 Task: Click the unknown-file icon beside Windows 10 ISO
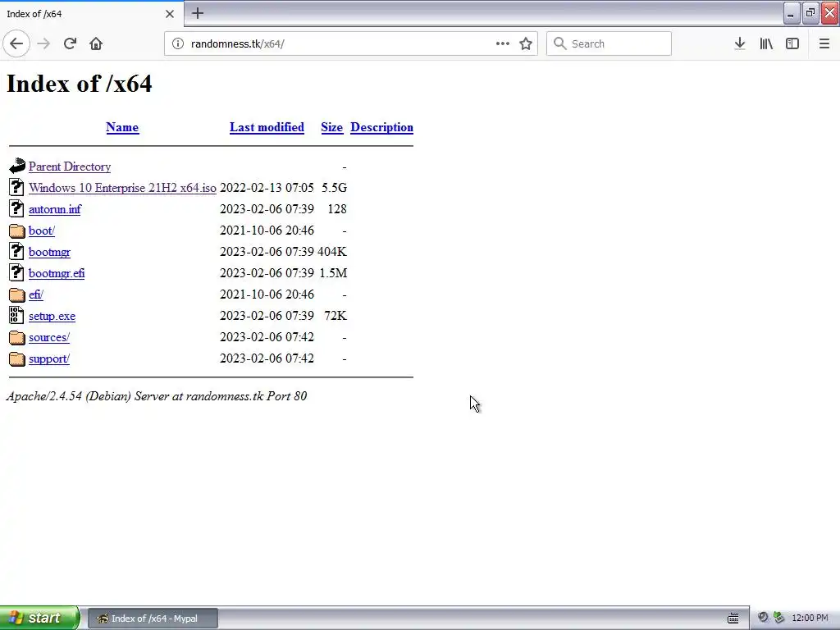coord(16,187)
